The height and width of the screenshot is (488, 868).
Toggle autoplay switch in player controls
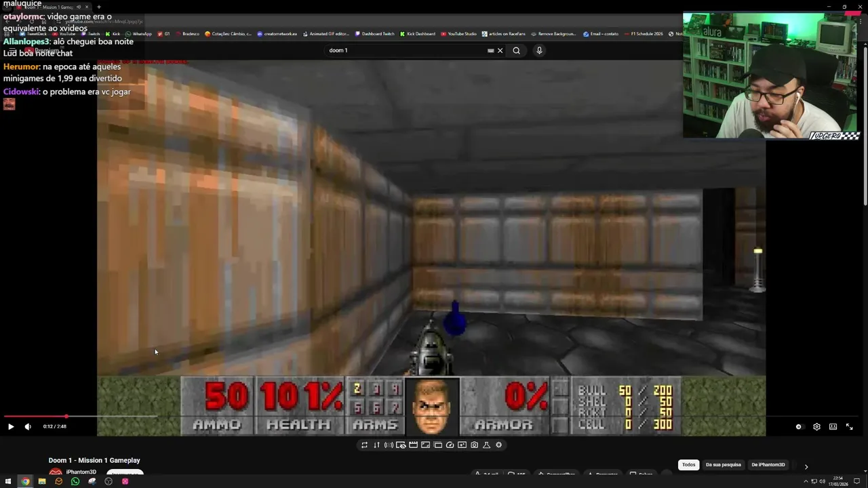799,426
